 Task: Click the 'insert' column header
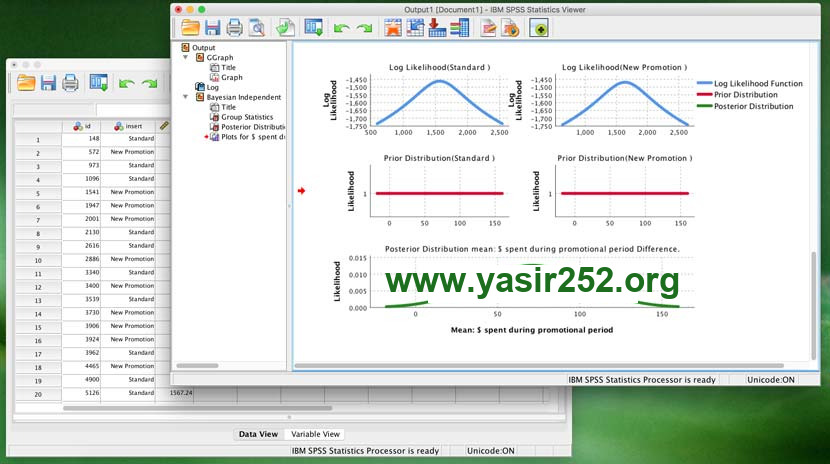(x=128, y=126)
